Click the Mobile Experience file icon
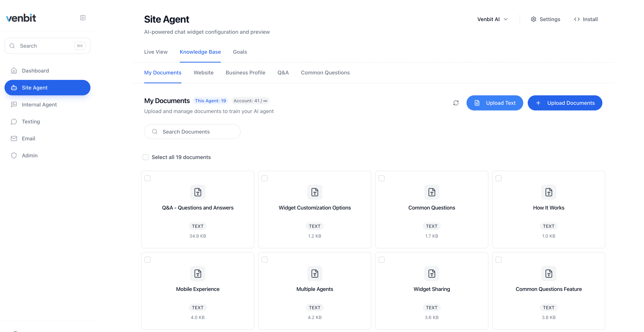 (x=198, y=274)
